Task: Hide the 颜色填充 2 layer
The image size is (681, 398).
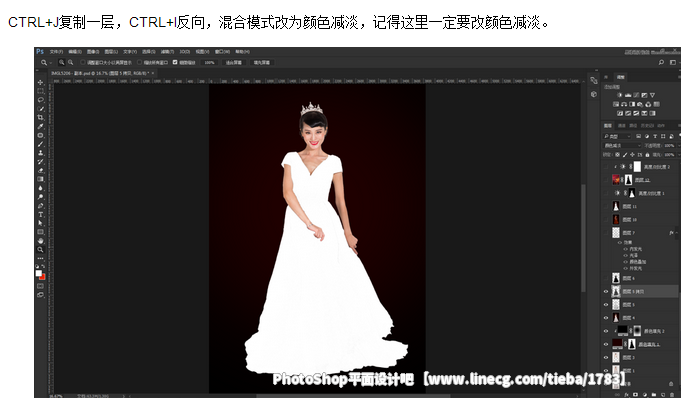Action: pyautogui.click(x=606, y=331)
